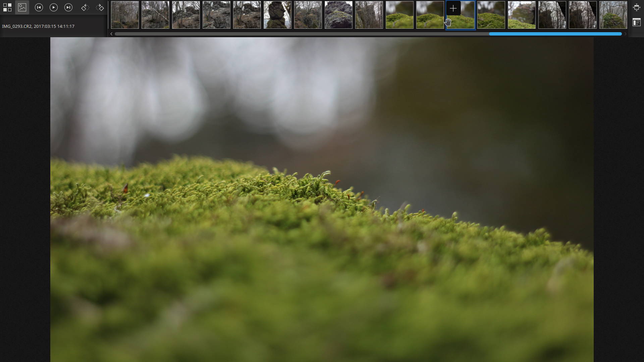
Task: Select the single image view icon
Action: tap(22, 7)
